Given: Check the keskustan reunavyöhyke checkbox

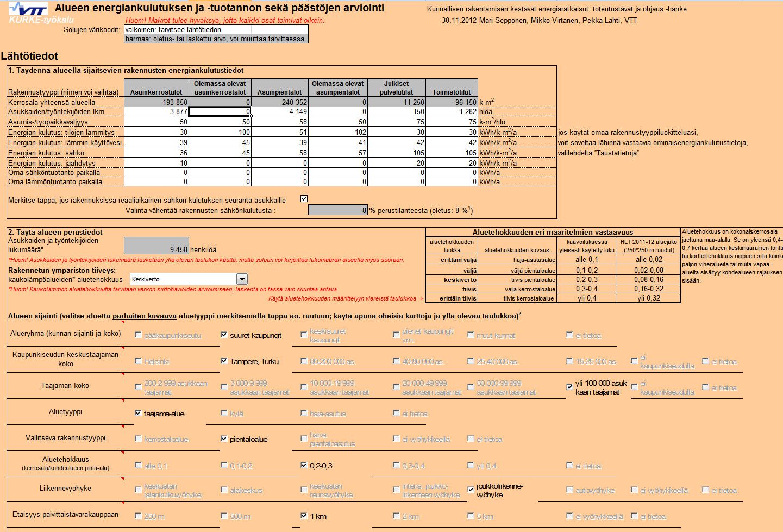Looking at the screenshot, I should (304, 490).
